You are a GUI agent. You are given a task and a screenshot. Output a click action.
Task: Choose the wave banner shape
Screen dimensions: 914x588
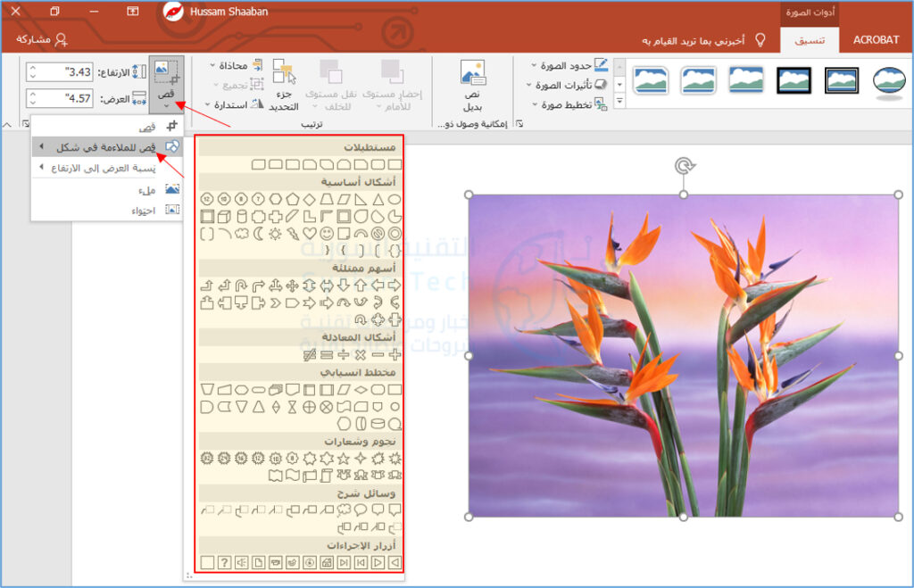[x=292, y=476]
